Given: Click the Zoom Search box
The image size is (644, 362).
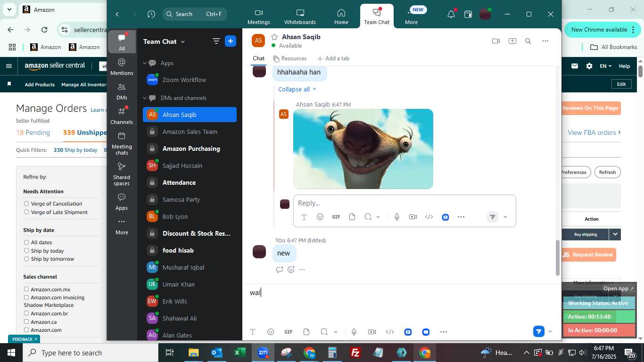Looking at the screenshot, I should coord(195,14).
